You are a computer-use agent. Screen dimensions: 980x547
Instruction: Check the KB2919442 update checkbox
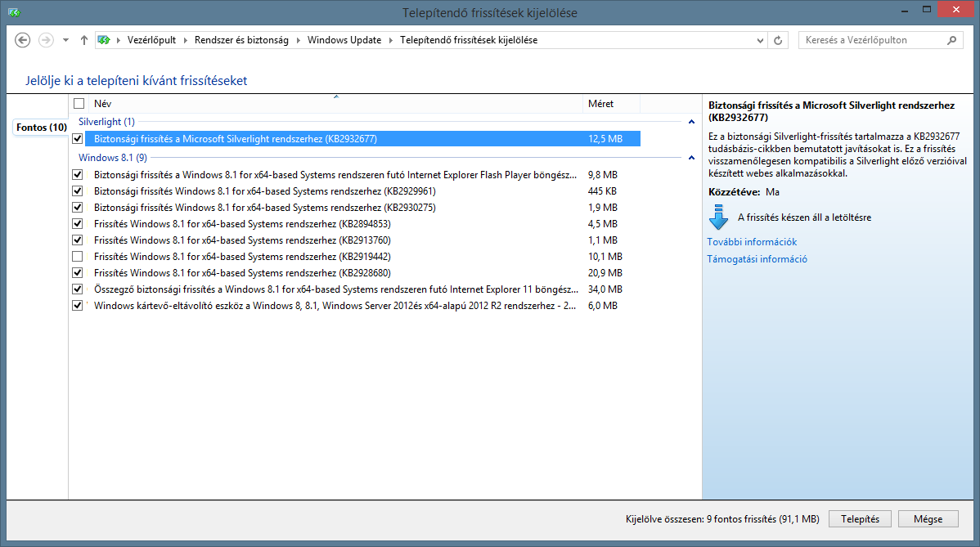[78, 256]
